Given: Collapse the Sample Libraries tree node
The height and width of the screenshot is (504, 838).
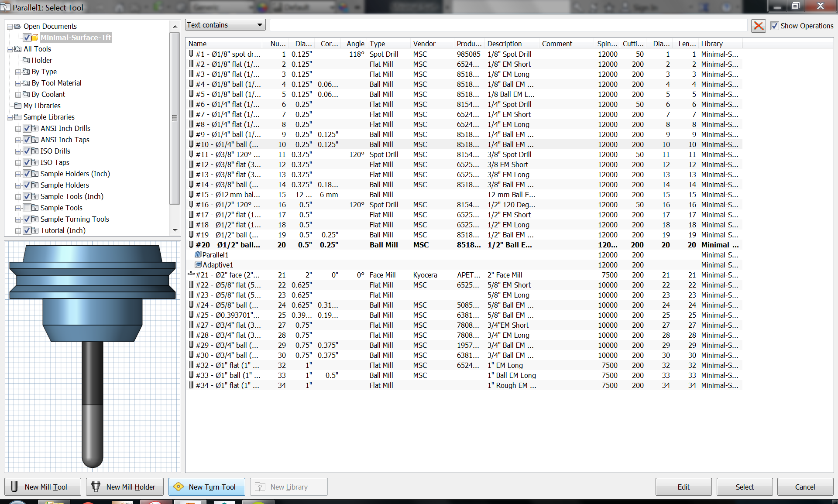Looking at the screenshot, I should [10, 117].
